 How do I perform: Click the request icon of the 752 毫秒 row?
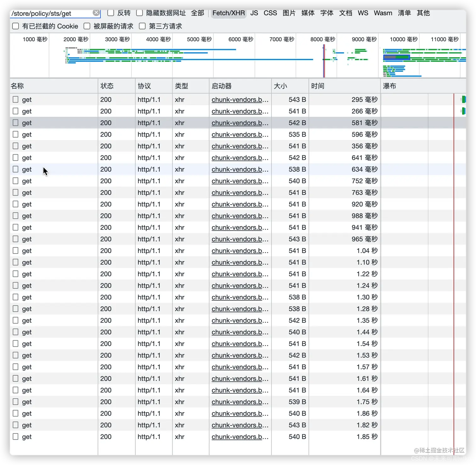click(15, 181)
